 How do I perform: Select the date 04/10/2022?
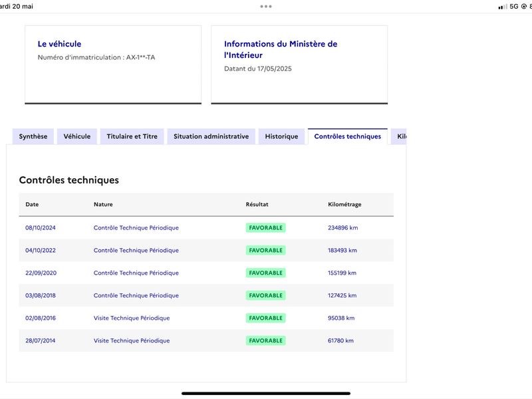41,251
